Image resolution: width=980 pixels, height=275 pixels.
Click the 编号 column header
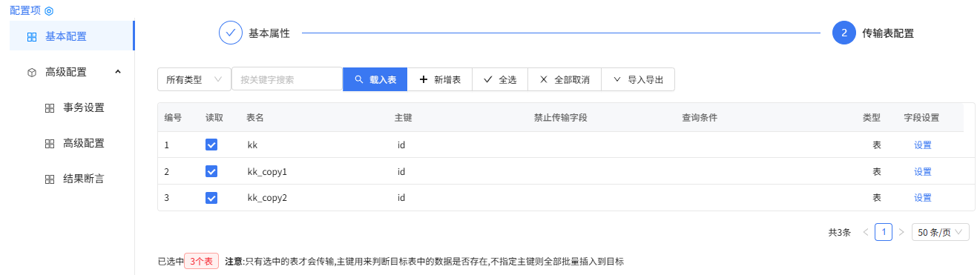point(173,118)
